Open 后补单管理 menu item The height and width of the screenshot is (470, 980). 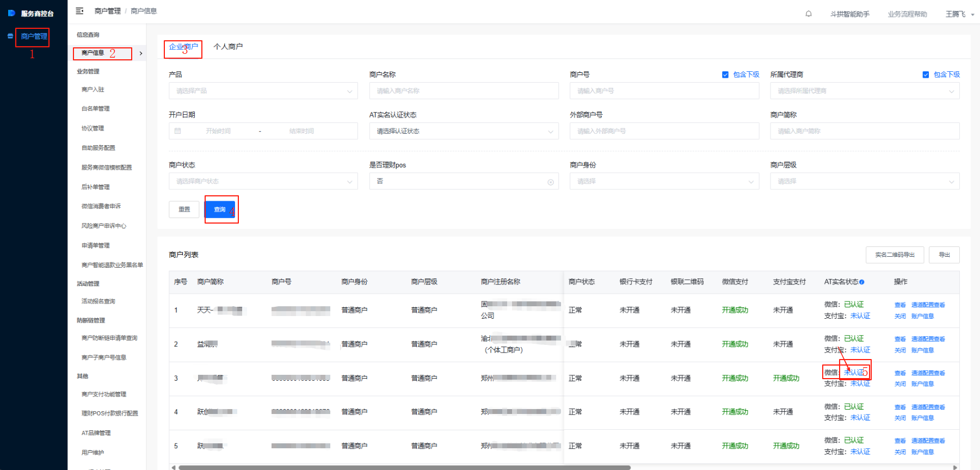pos(95,187)
